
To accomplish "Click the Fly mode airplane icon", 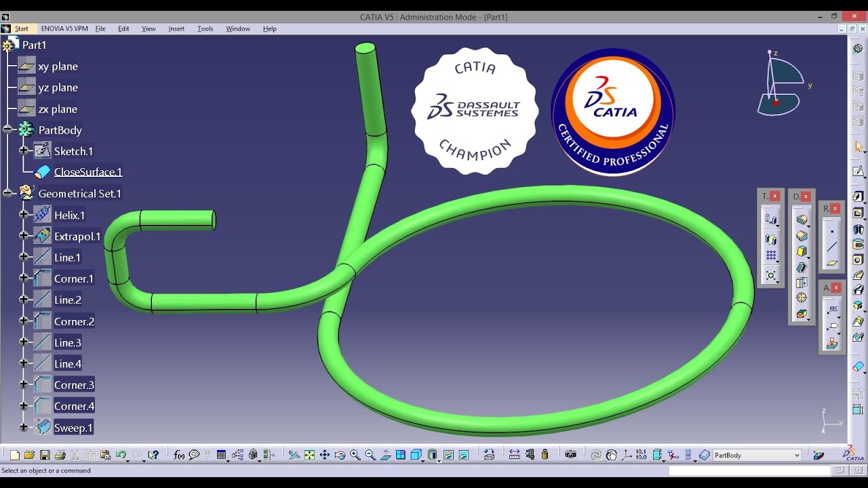I will 295,455.
